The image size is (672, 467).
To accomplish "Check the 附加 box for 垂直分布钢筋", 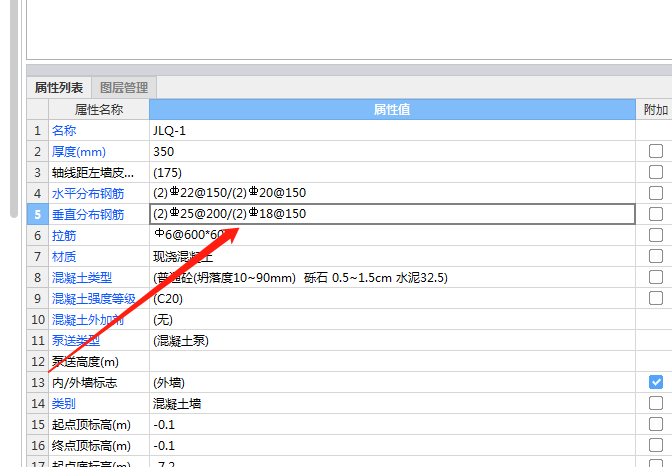I will (x=656, y=214).
